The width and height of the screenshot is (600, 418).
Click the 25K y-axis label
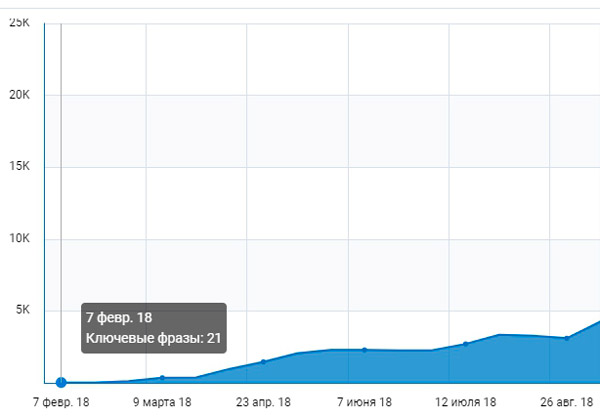(x=19, y=22)
